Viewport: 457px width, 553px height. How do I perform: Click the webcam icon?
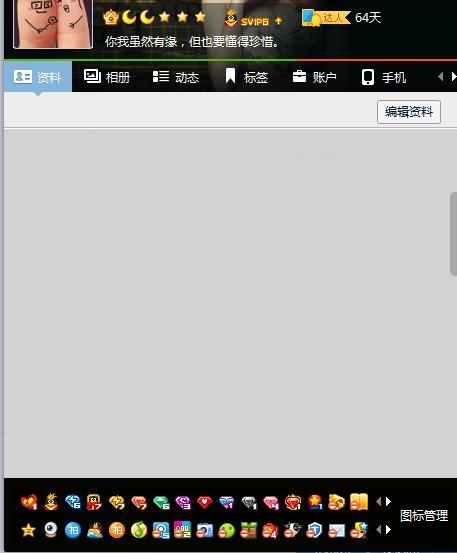tap(51, 530)
